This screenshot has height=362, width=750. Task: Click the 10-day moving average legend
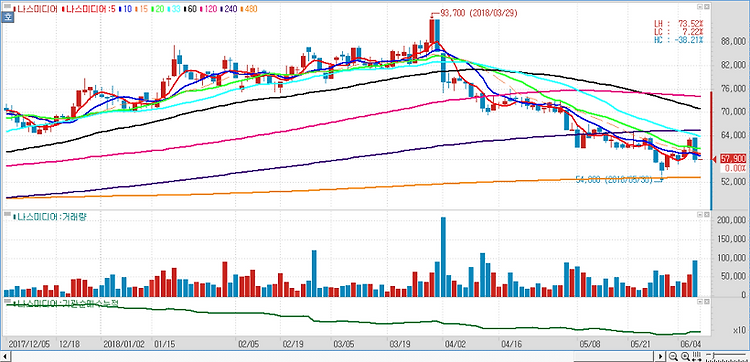[125, 9]
